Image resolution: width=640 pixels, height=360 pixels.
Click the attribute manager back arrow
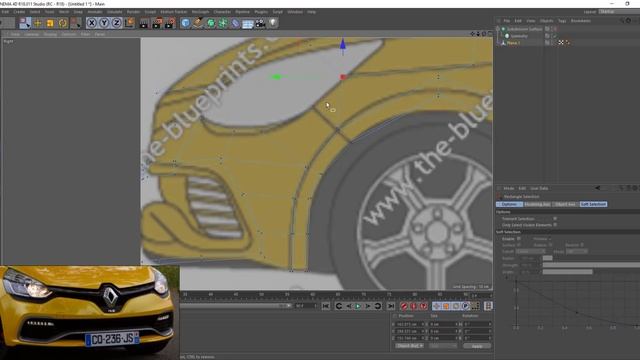tap(598, 188)
